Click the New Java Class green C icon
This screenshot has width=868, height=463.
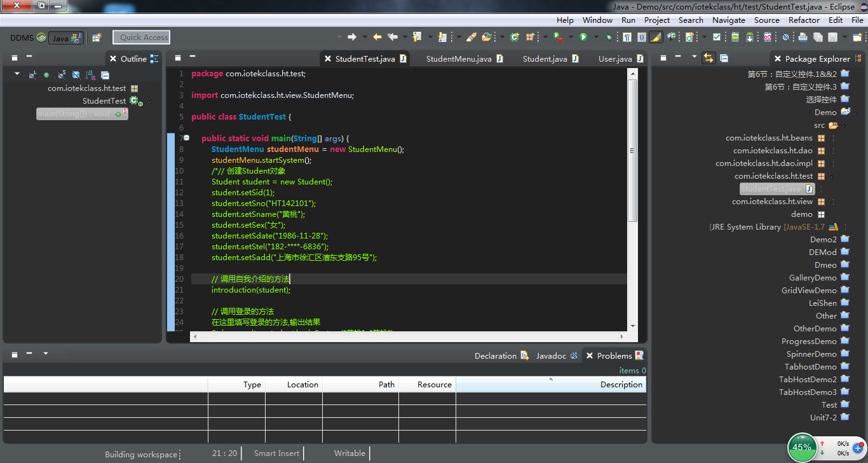515,38
